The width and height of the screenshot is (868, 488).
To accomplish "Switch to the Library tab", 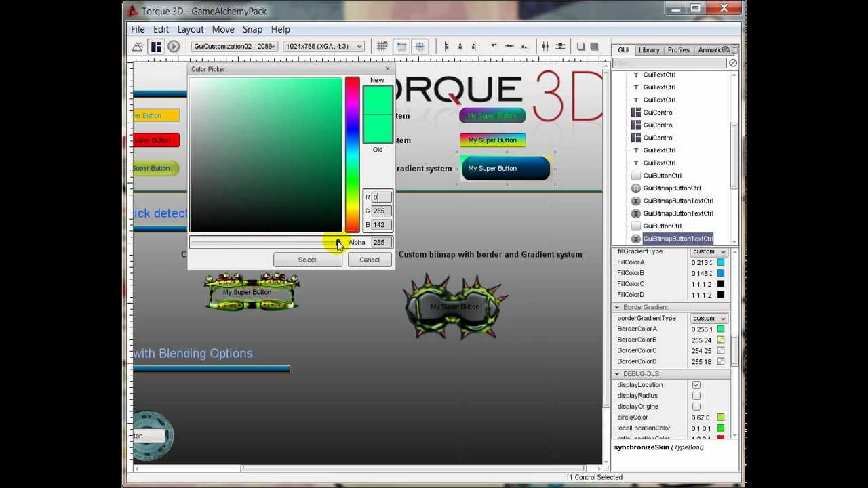I will pos(649,49).
